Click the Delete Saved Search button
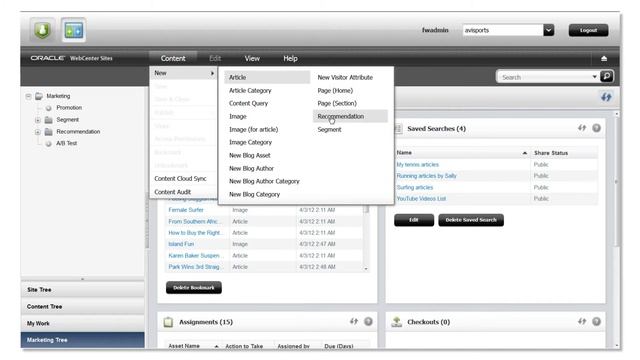 coord(471,220)
